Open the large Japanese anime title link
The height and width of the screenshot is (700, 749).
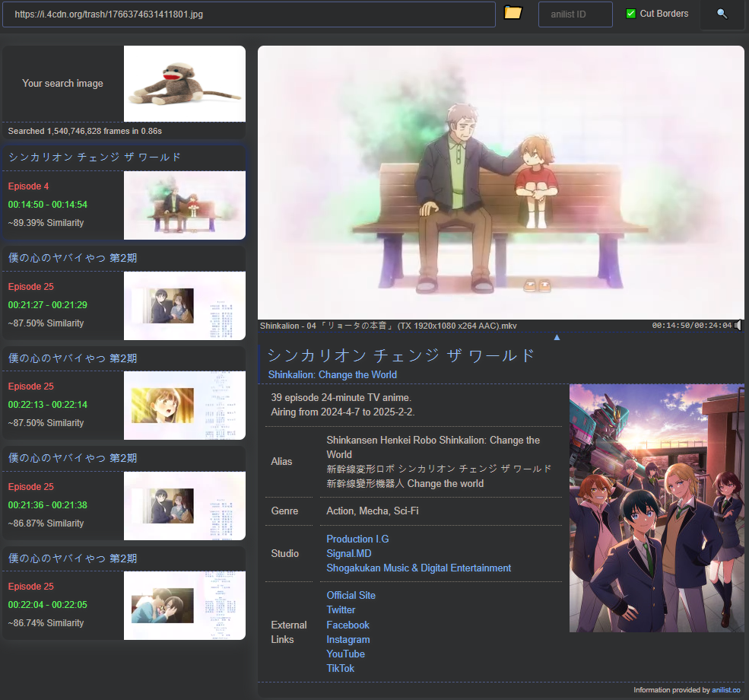(401, 355)
